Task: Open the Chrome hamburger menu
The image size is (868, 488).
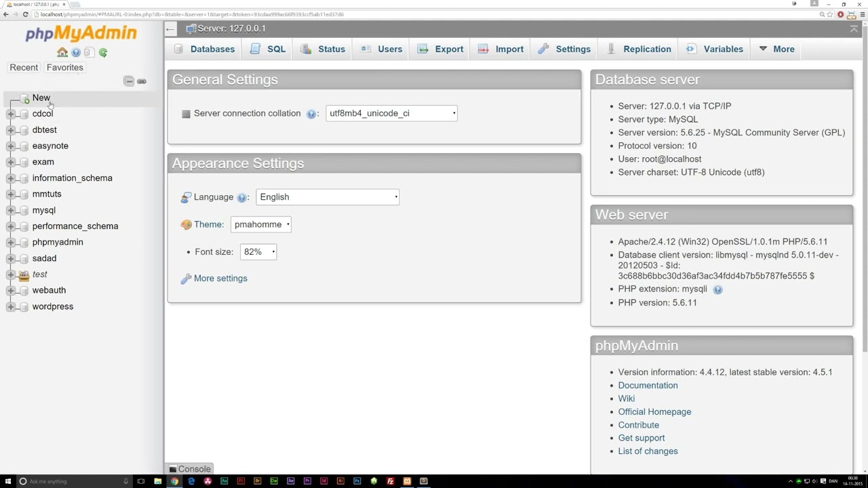Action: (863, 14)
